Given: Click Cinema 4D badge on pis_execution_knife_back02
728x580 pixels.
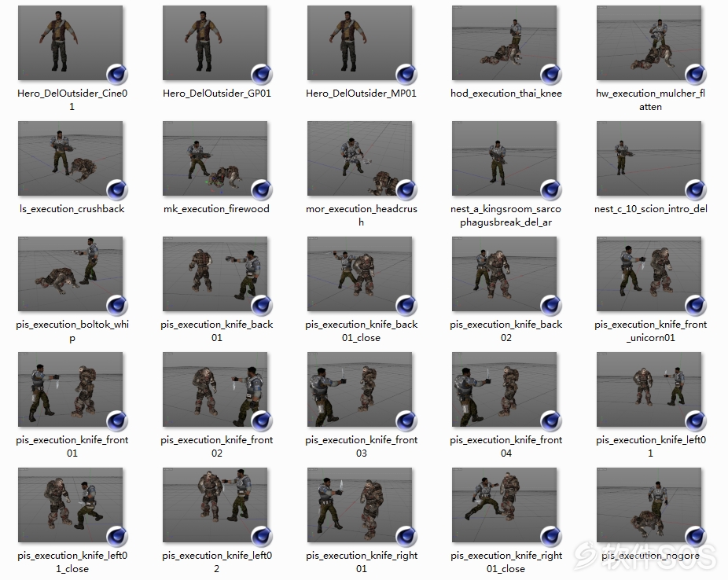Looking at the screenshot, I should pos(551,306).
